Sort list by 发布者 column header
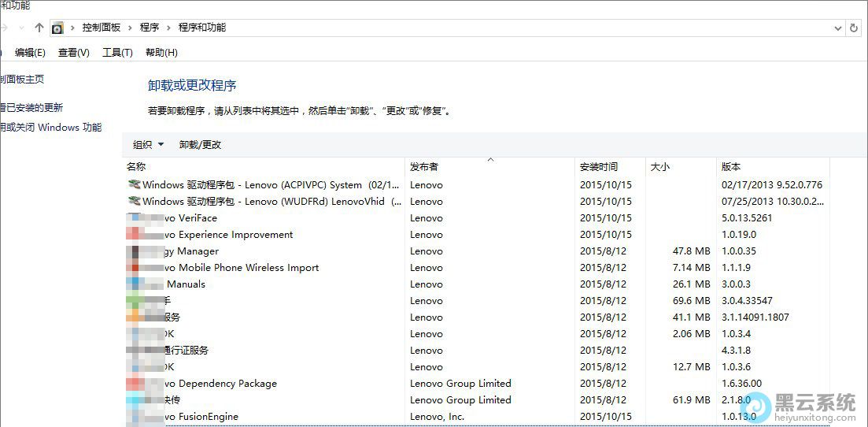 [424, 167]
